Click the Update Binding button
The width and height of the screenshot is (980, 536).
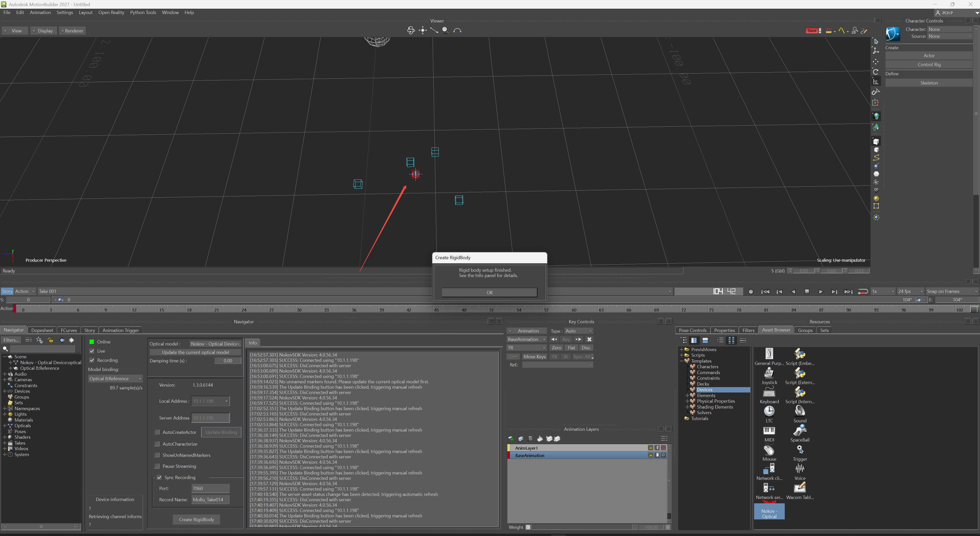[x=221, y=432]
